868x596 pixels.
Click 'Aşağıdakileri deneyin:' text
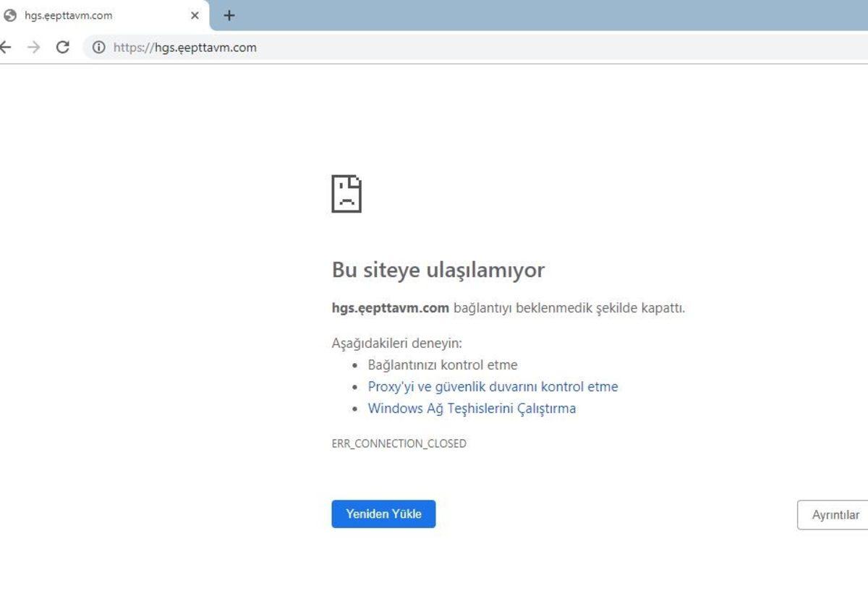pyautogui.click(x=396, y=343)
